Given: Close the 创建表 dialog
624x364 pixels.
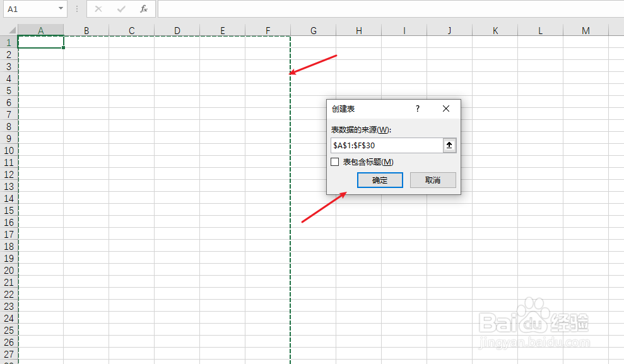Looking at the screenshot, I should 446,109.
